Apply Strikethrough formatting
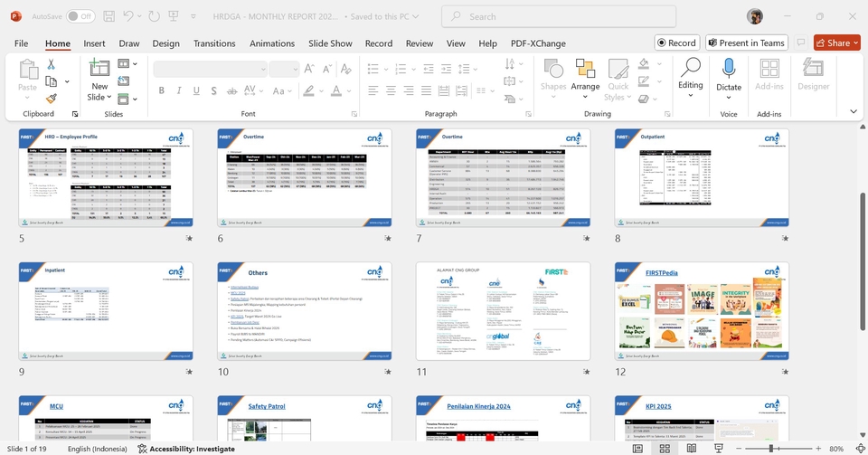This screenshot has width=868, height=455. 232,90
